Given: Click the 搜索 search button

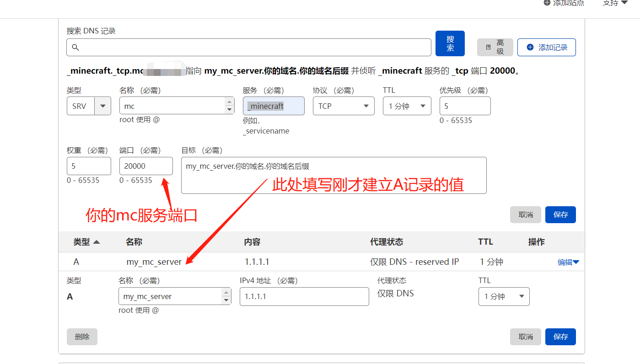Looking at the screenshot, I should pyautogui.click(x=450, y=43).
